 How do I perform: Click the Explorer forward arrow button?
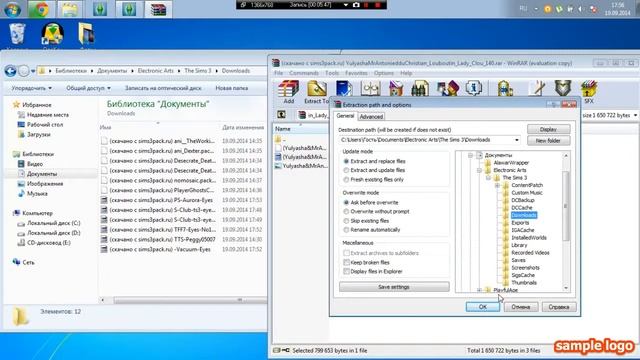point(24,71)
